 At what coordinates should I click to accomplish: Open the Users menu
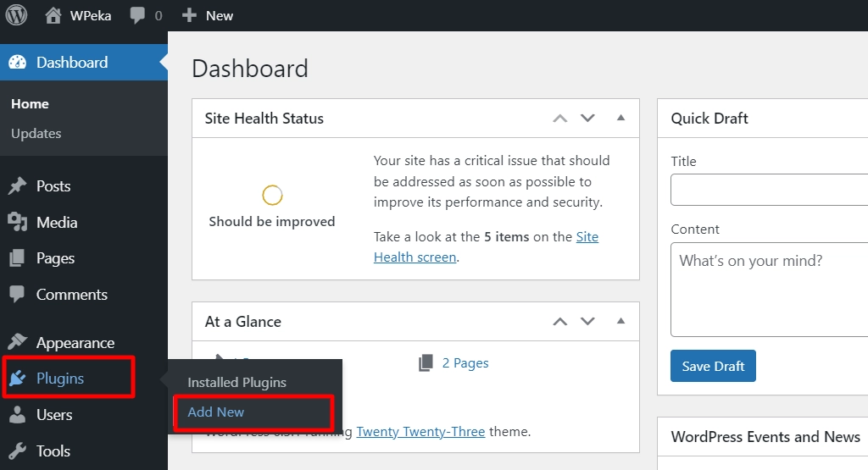54,415
